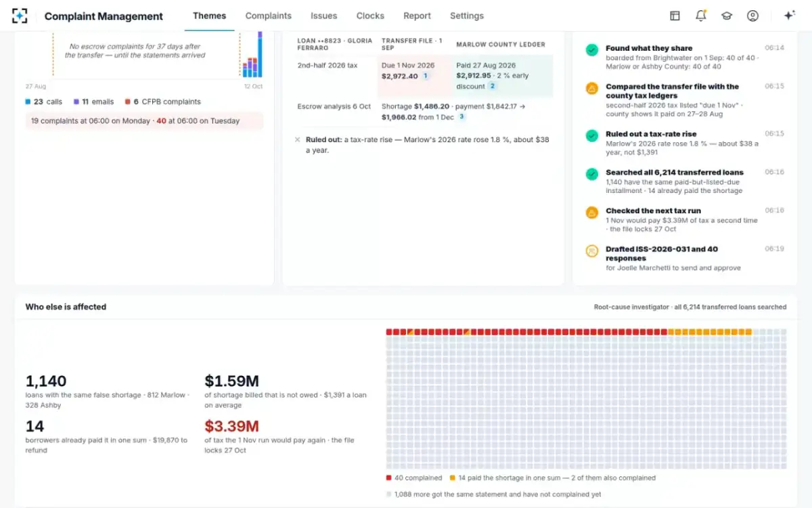Click the 19 complaints at 06:00 on Monday banner
This screenshot has height=508, width=812.
[x=144, y=121]
